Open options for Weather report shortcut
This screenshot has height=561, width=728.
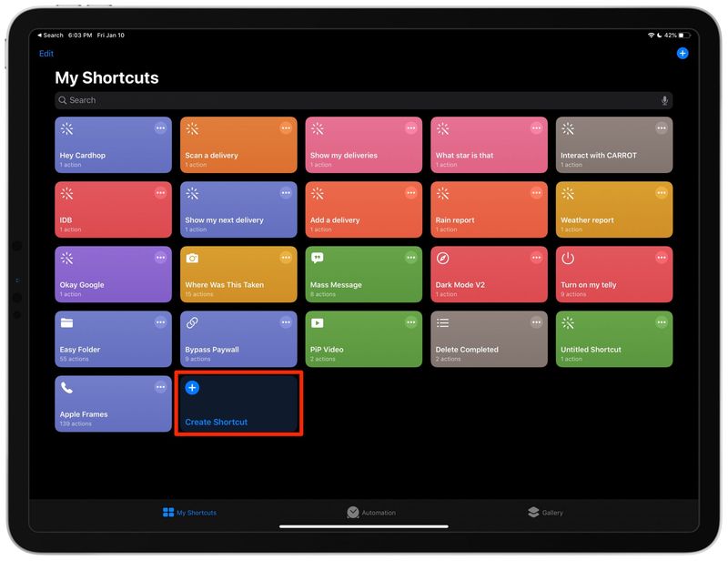point(662,193)
